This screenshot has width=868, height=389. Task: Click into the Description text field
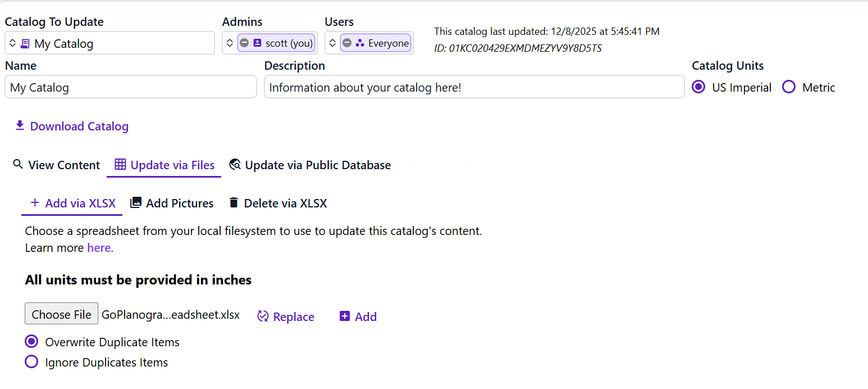(x=474, y=88)
